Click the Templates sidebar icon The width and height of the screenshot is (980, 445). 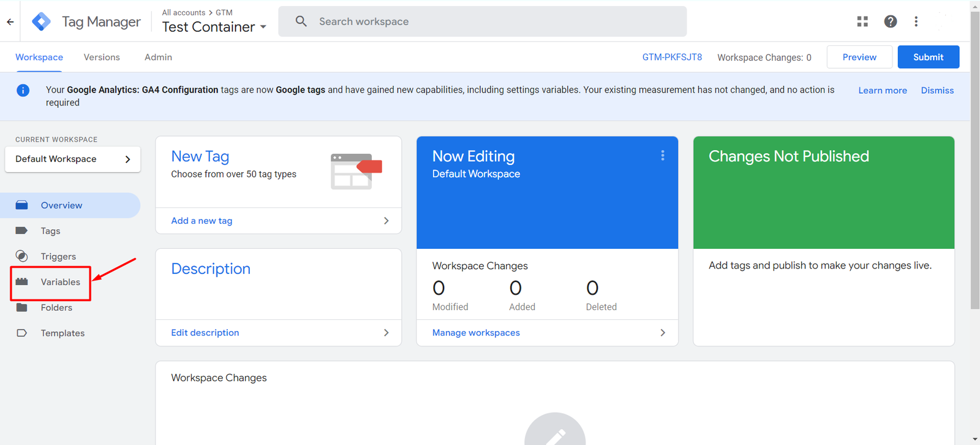pos(21,333)
